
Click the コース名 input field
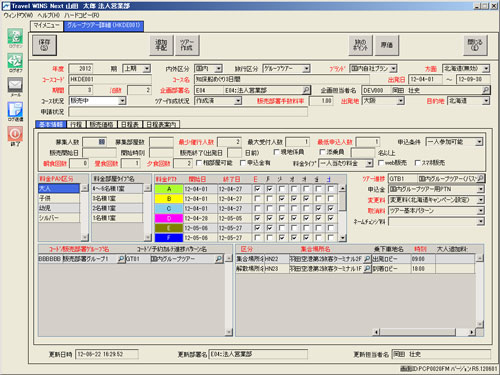pos(282,79)
